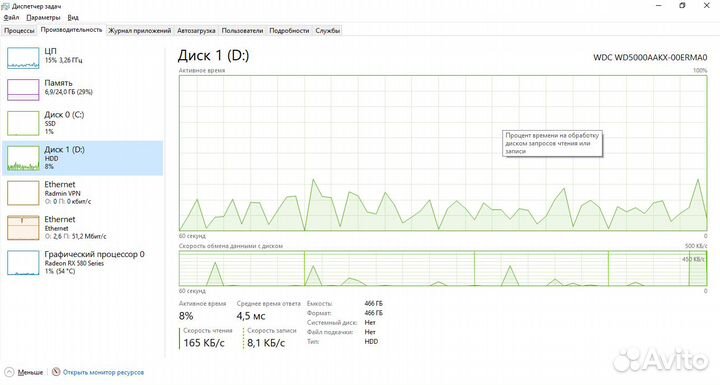The height and width of the screenshot is (385, 720).
Task: Close the Task Manager window
Action: pyautogui.click(x=707, y=6)
